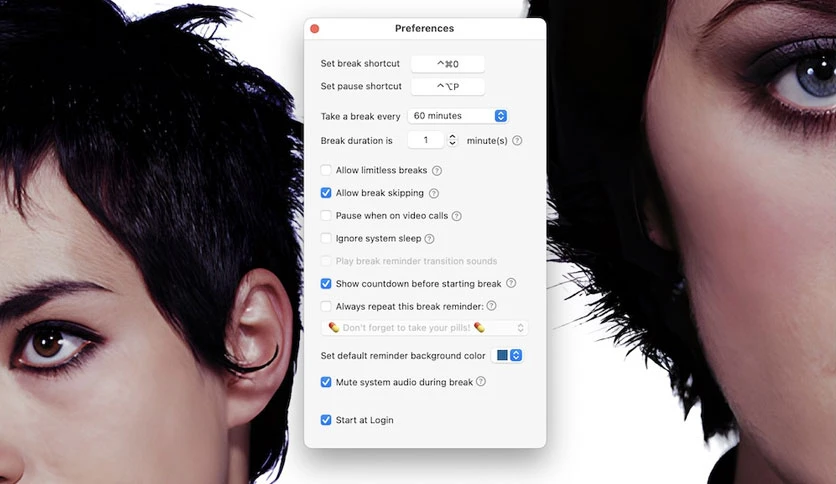Image resolution: width=836 pixels, height=484 pixels.
Task: Enable Allow limitless breaks checkbox
Action: pyautogui.click(x=326, y=170)
